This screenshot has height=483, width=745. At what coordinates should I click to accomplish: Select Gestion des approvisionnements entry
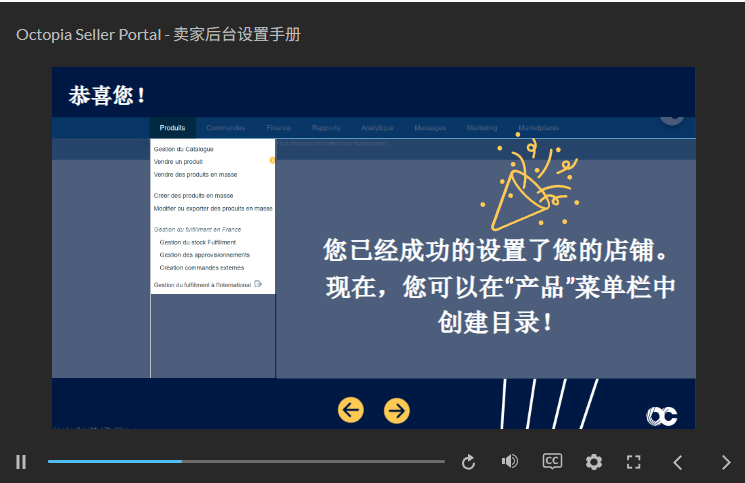[x=205, y=255]
